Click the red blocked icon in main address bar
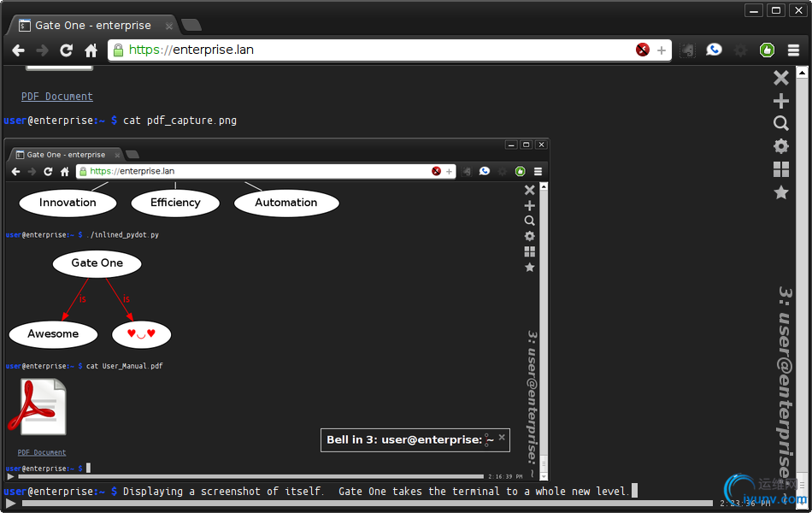Screen dimensions: 812x513 click(x=643, y=50)
